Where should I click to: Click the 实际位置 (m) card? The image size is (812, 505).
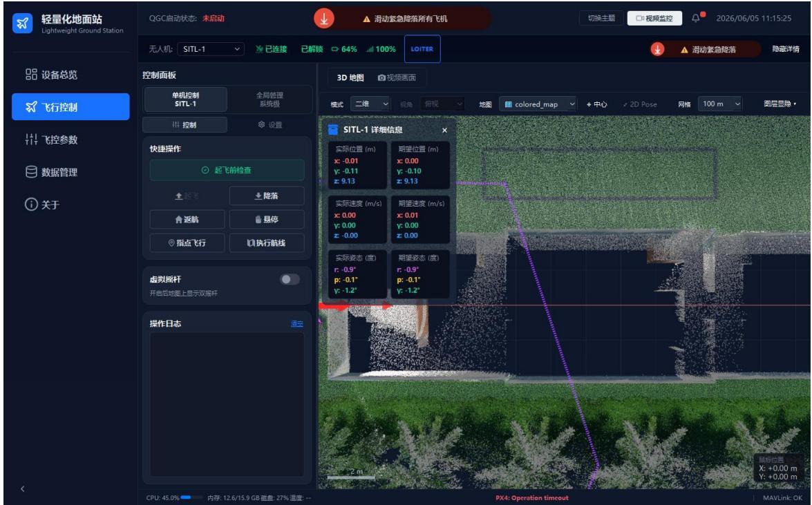357,165
